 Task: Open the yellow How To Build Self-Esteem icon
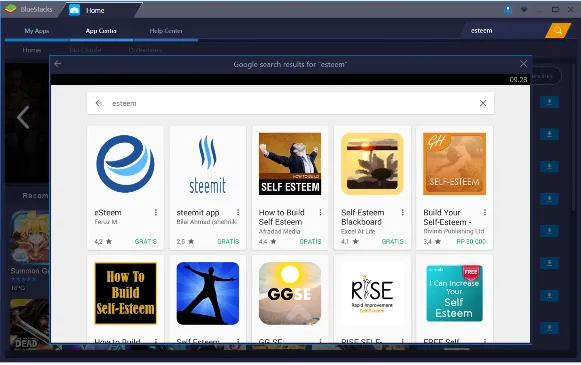coord(125,293)
